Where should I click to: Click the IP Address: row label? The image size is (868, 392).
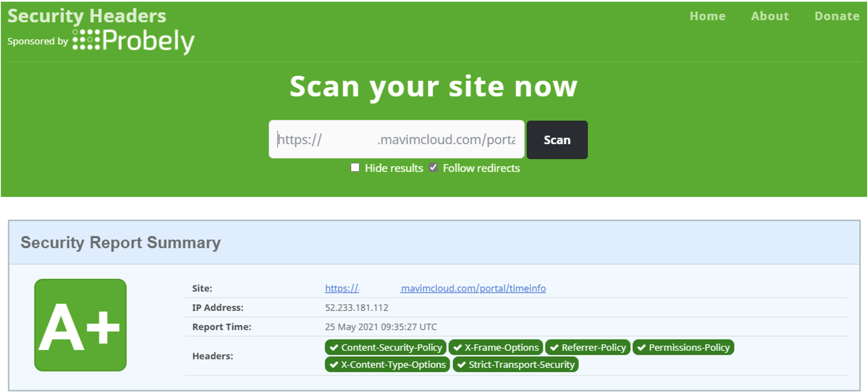[x=218, y=307]
